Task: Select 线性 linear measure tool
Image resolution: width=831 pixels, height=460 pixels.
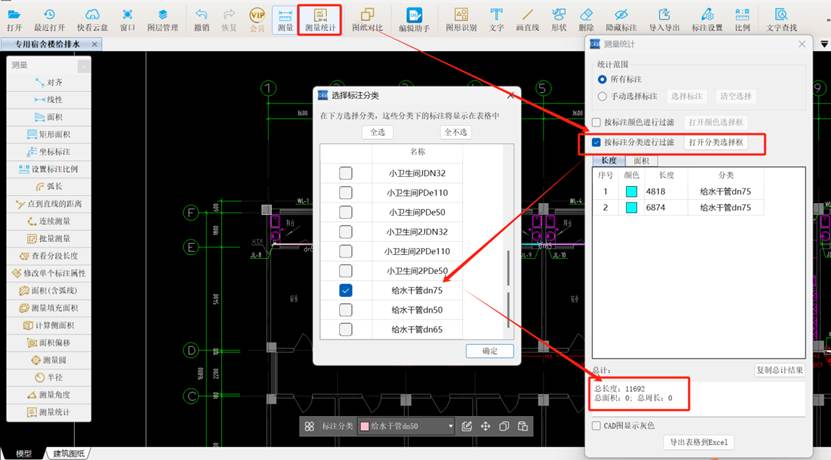Action: pos(49,100)
